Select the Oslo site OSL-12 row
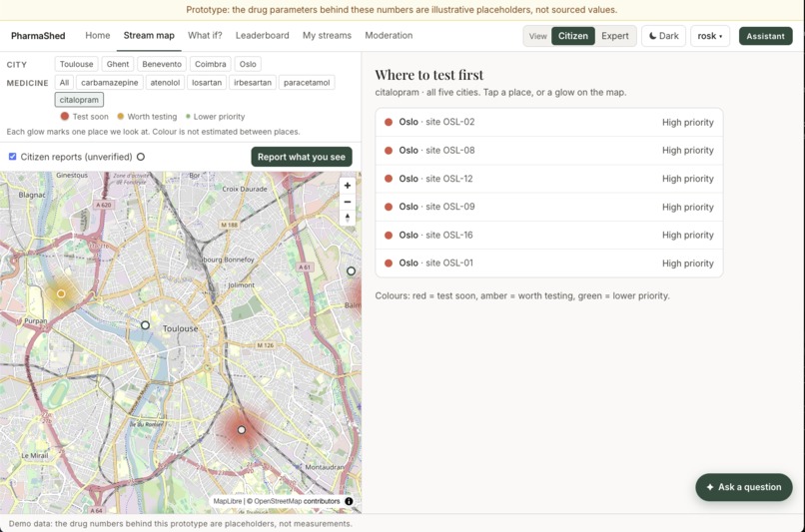 [x=548, y=179]
